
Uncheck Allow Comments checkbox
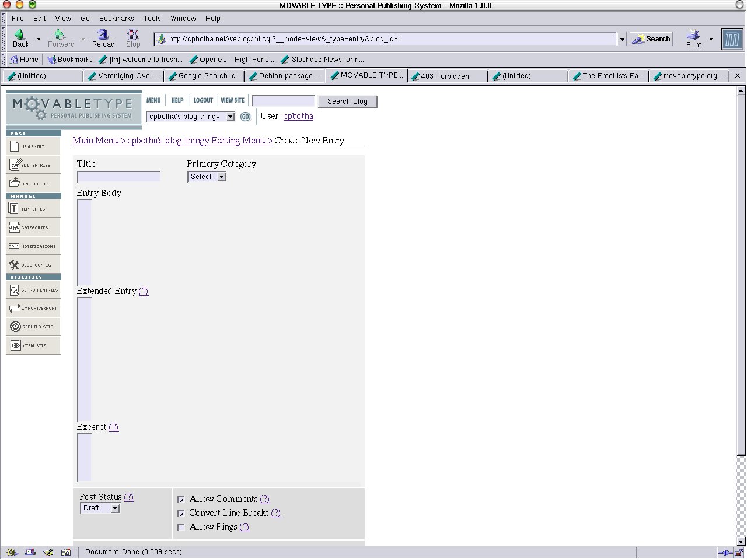(x=181, y=499)
